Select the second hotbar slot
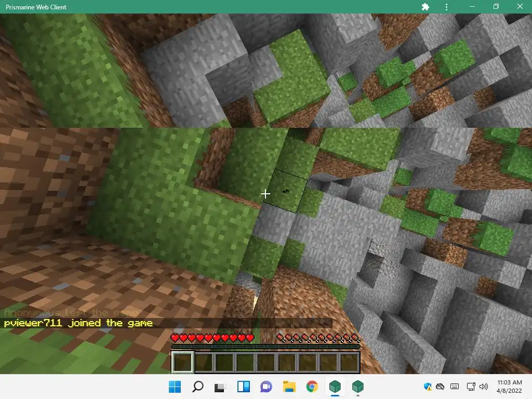The image size is (532, 399). click(204, 362)
